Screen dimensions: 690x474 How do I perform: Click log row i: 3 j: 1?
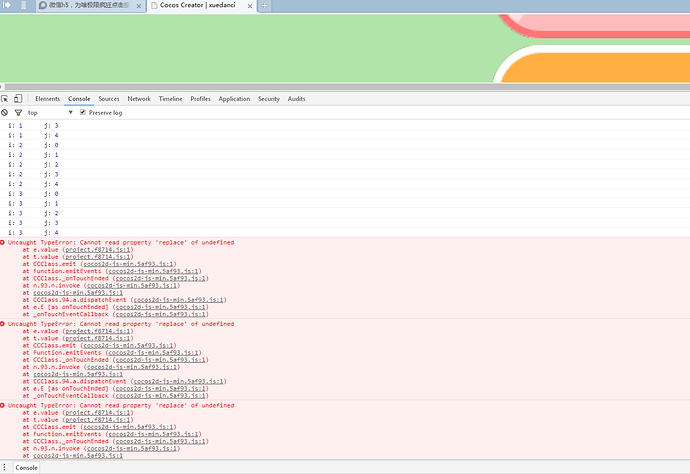tap(345, 203)
